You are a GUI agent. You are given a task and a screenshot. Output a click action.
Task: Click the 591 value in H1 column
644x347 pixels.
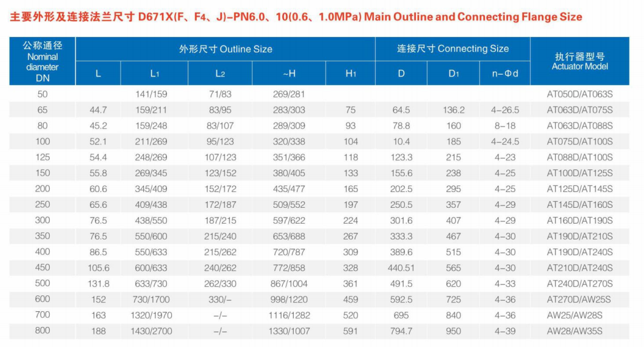coord(350,331)
